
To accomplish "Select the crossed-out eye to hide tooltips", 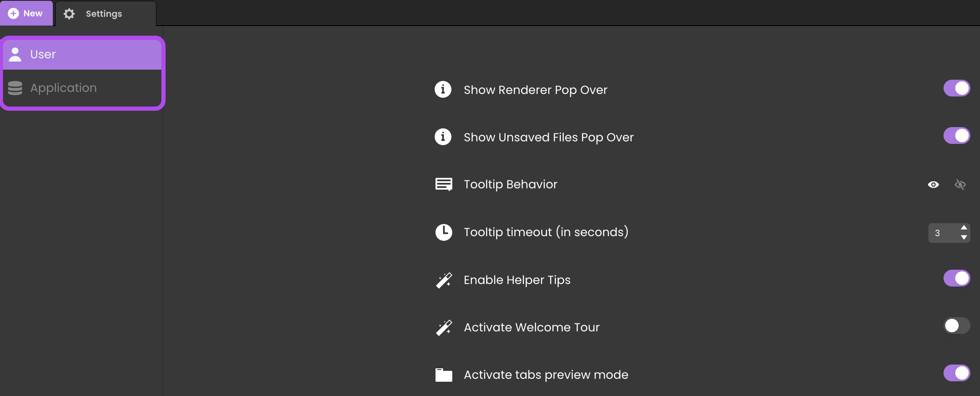I will tap(960, 185).
